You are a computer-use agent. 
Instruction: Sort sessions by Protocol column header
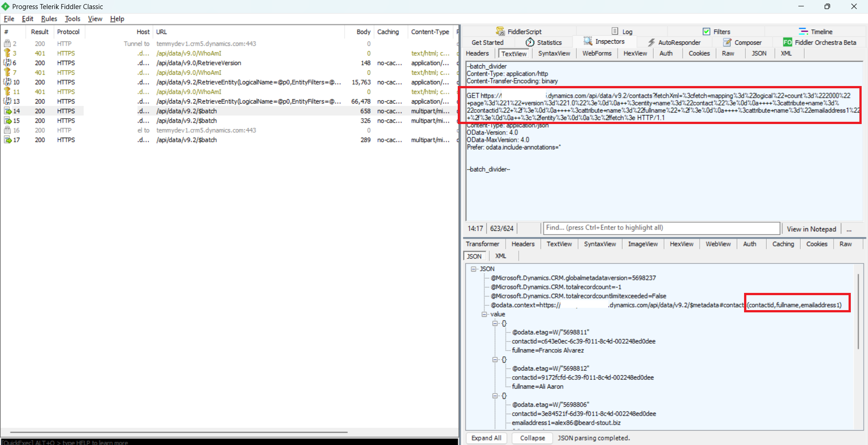click(x=68, y=32)
